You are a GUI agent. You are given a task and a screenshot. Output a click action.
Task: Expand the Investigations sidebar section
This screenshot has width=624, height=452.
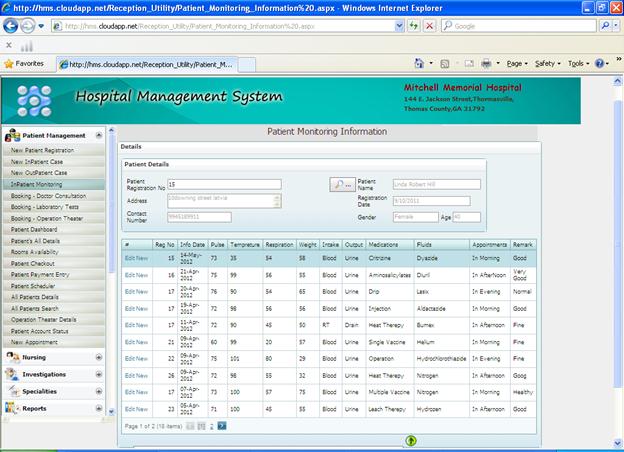[98, 374]
